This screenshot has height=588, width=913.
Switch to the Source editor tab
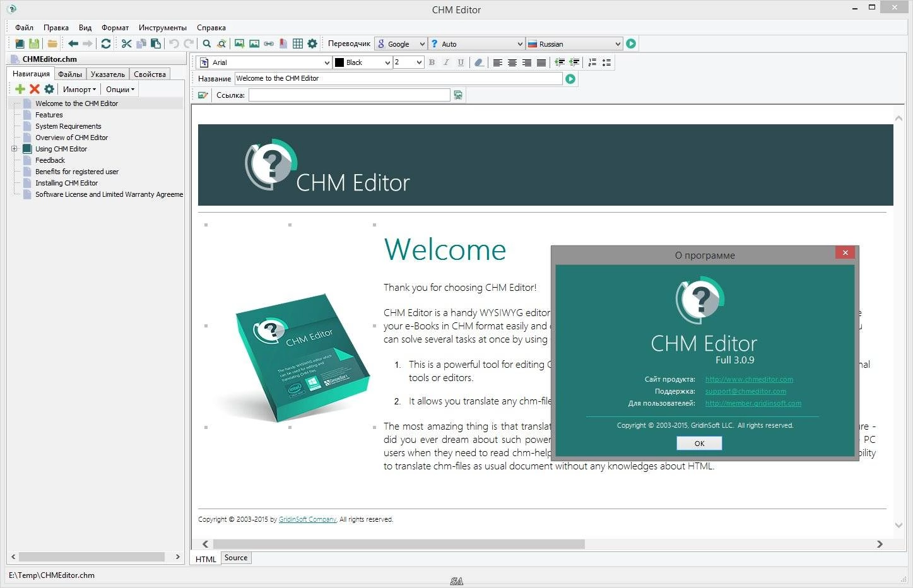point(236,558)
